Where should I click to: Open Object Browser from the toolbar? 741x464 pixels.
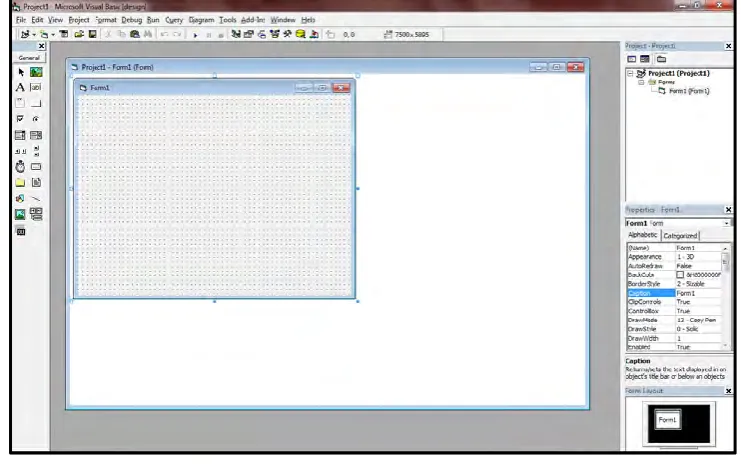tap(274, 34)
